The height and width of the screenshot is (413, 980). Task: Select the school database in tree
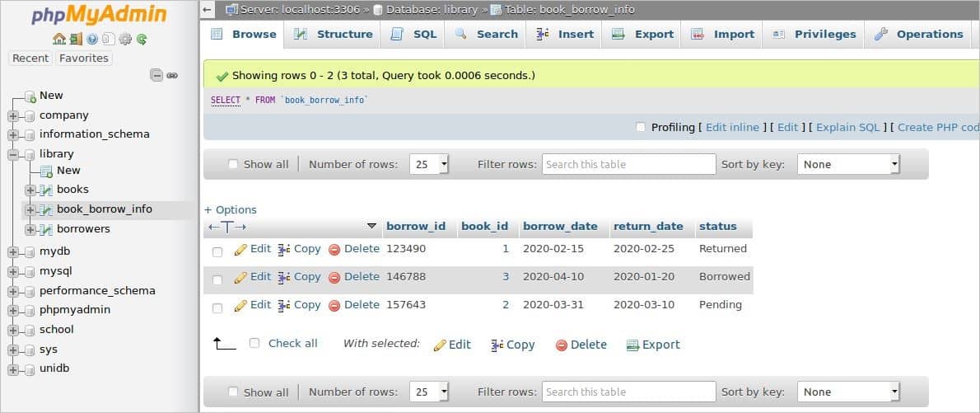(x=56, y=330)
